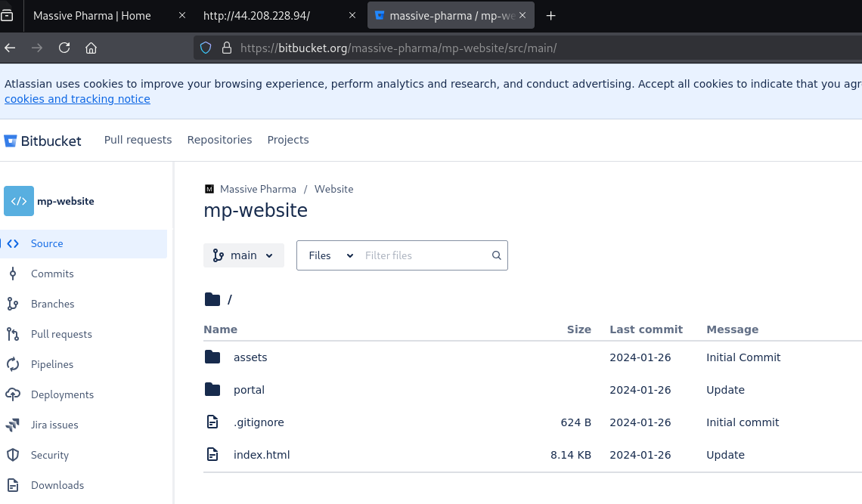Image resolution: width=862 pixels, height=504 pixels.
Task: Open the assets folder
Action: pyautogui.click(x=250, y=357)
